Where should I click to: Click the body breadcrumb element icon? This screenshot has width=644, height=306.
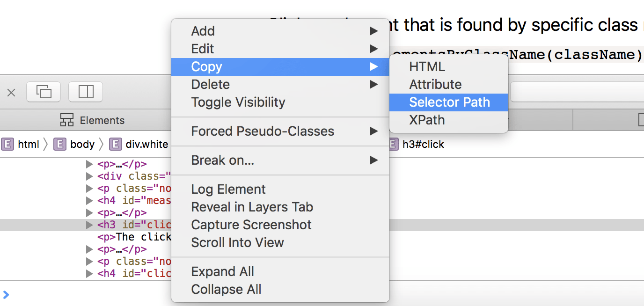coord(59,144)
